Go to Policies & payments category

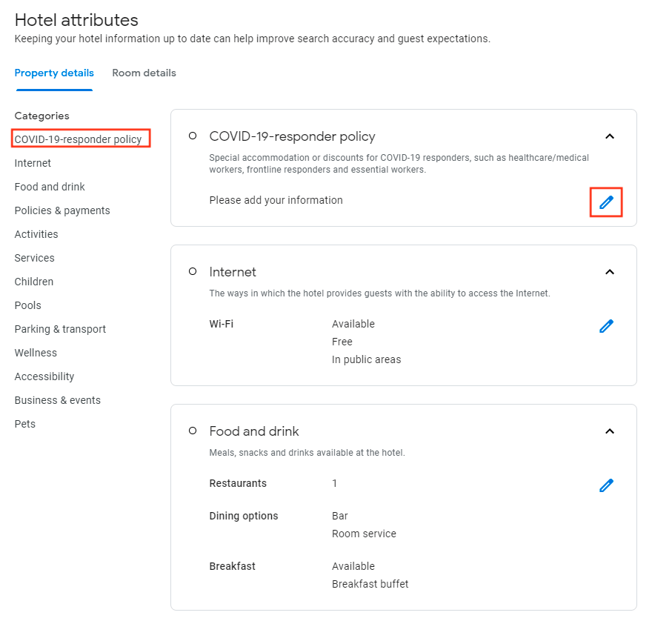pos(62,210)
